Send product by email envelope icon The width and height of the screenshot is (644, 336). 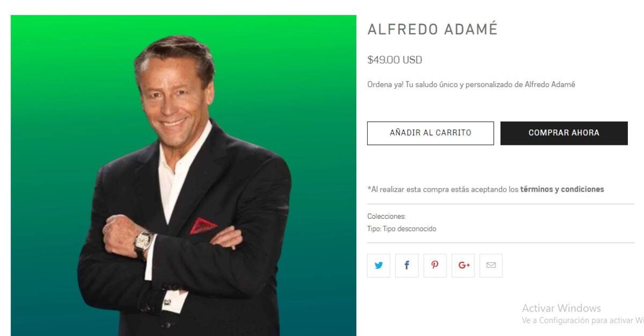pyautogui.click(x=491, y=265)
